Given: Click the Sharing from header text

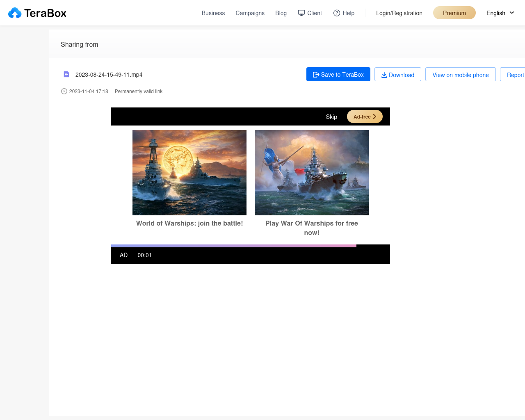Looking at the screenshot, I should [x=80, y=44].
